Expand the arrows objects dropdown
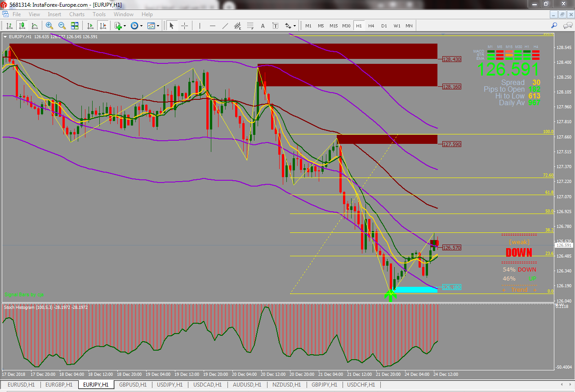Image resolution: width=575 pixels, height=392 pixels. pyautogui.click(x=294, y=26)
